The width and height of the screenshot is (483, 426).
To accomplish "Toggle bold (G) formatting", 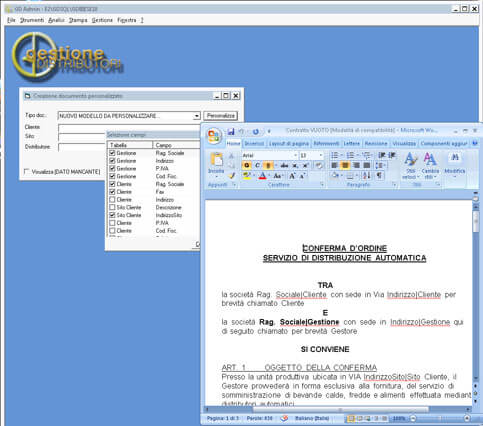I will coord(247,165).
